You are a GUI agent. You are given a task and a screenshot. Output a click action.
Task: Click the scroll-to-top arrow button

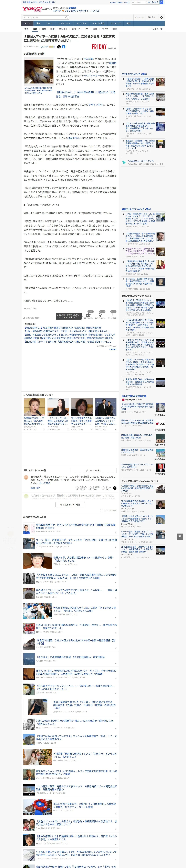[x=180, y=536]
